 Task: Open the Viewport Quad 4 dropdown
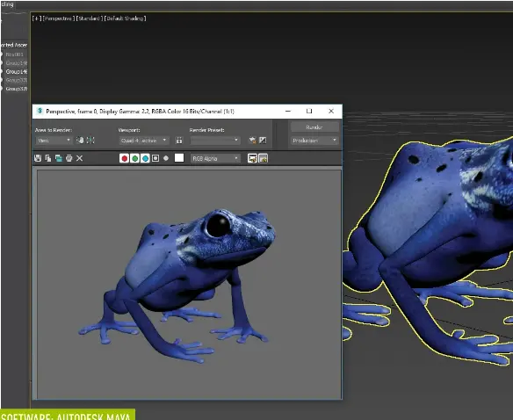pyautogui.click(x=144, y=141)
